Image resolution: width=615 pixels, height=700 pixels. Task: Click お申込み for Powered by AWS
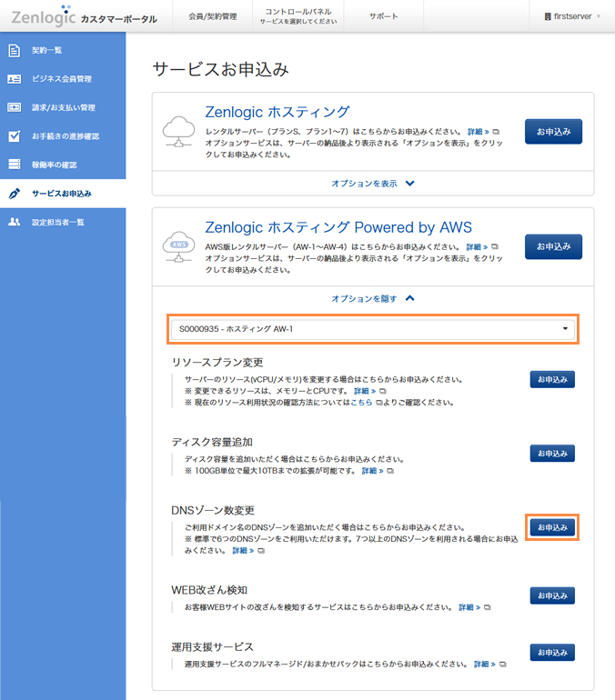click(x=553, y=246)
